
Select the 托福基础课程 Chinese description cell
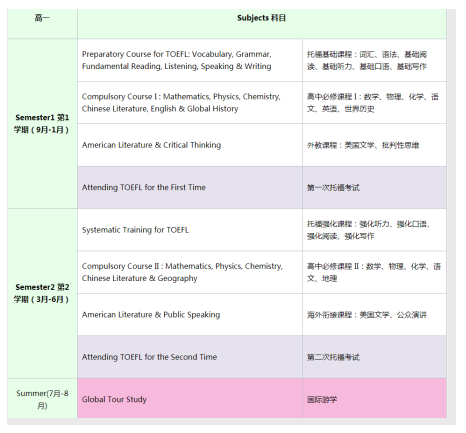coord(375,60)
